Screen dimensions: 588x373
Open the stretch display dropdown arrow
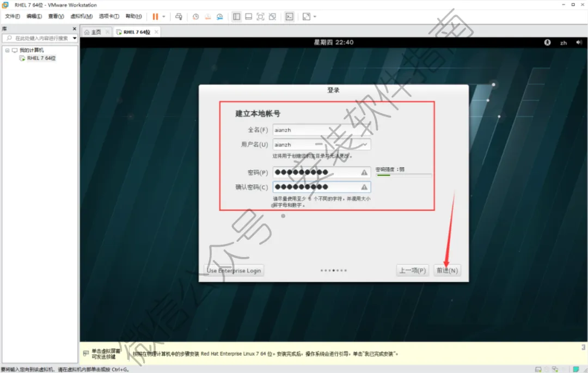(315, 16)
